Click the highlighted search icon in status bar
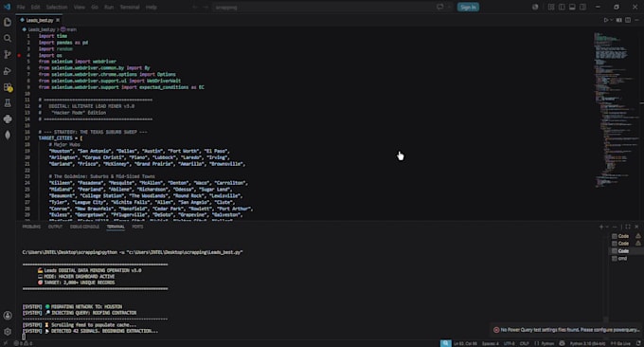 [446, 343]
